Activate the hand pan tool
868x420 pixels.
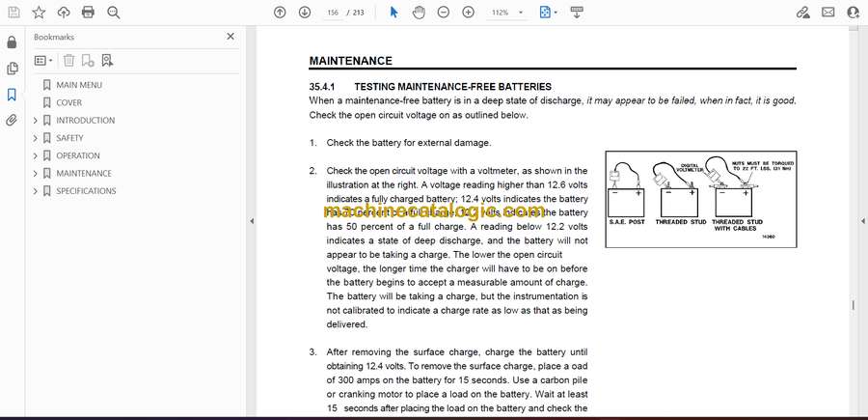[419, 13]
